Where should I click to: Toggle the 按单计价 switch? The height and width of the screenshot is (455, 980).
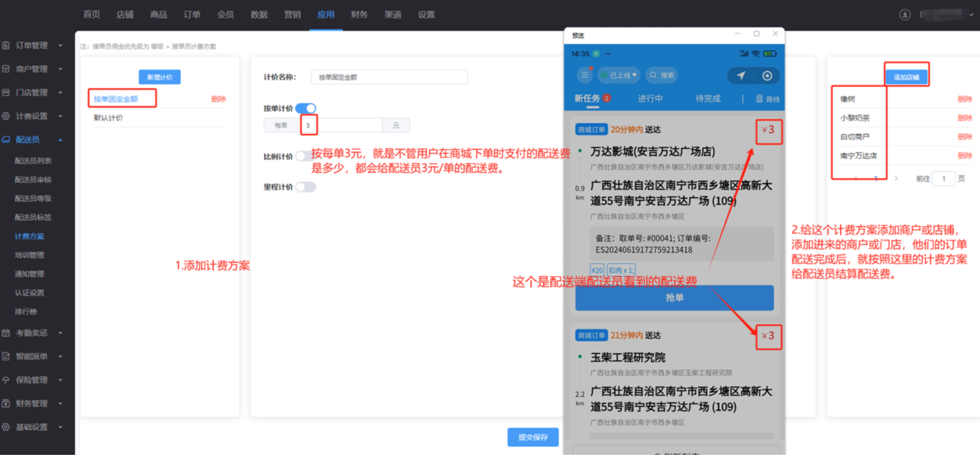306,108
